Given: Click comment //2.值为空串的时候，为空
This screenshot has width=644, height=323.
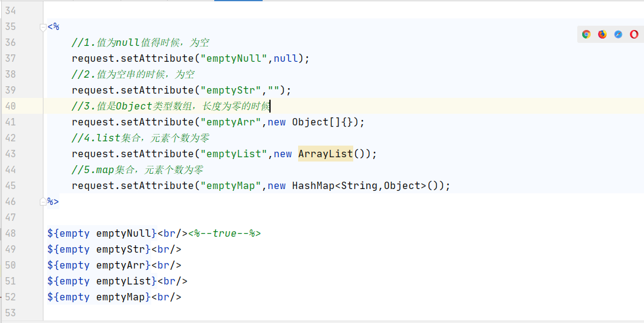Looking at the screenshot, I should 133,74.
